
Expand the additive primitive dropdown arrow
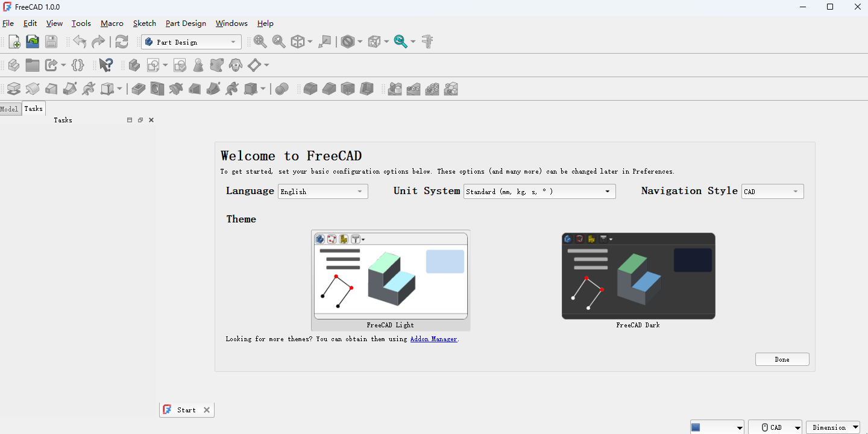click(x=119, y=89)
